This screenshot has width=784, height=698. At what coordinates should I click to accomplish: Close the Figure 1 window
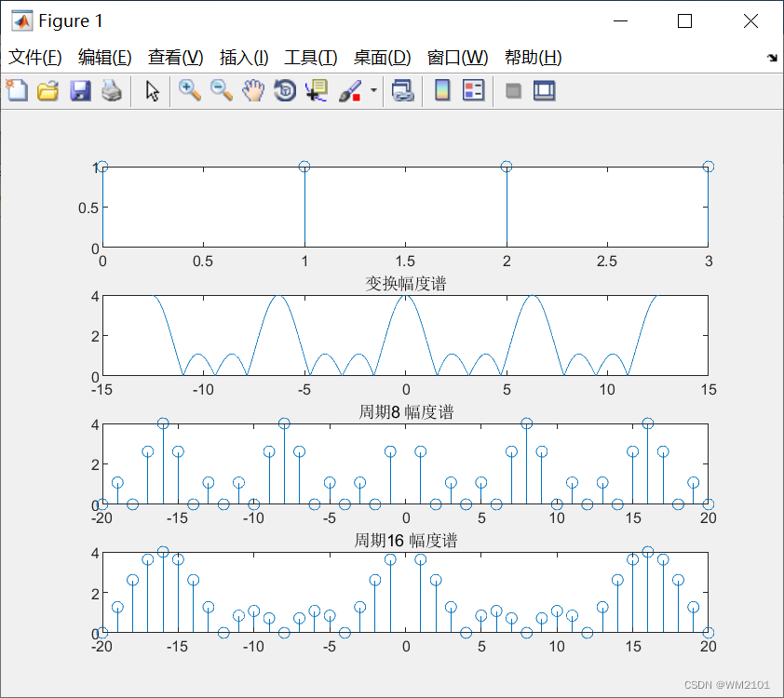750,21
